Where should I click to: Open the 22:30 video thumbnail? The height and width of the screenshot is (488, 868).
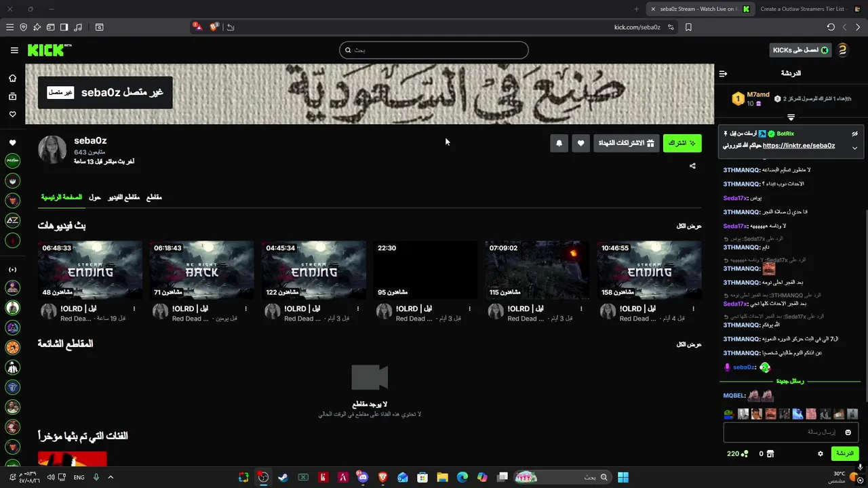425,270
